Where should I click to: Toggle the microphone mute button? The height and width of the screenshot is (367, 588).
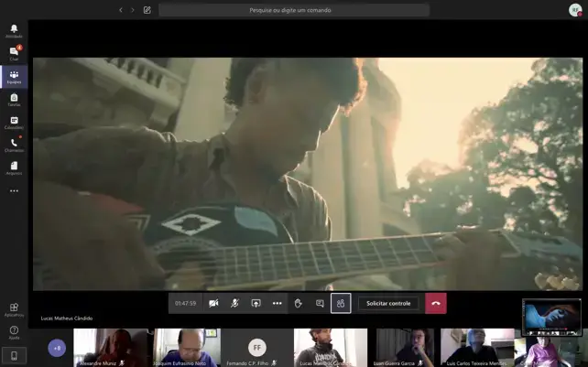[x=234, y=303]
